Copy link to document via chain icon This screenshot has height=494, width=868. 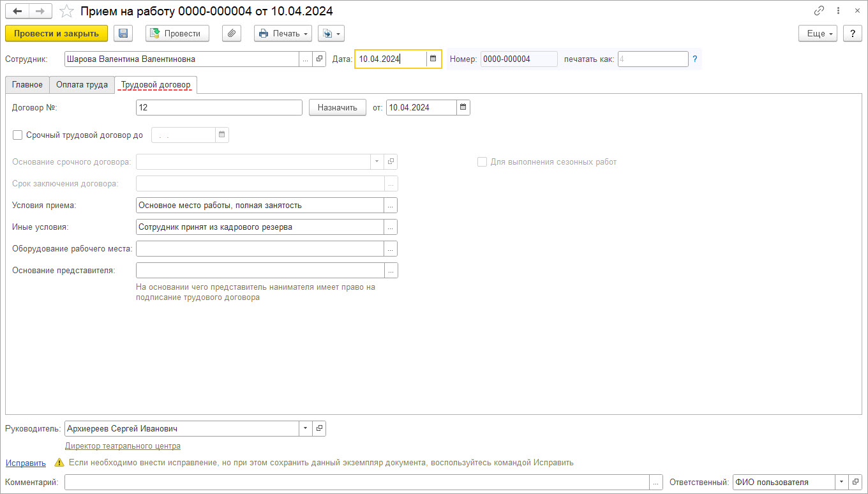coord(819,11)
